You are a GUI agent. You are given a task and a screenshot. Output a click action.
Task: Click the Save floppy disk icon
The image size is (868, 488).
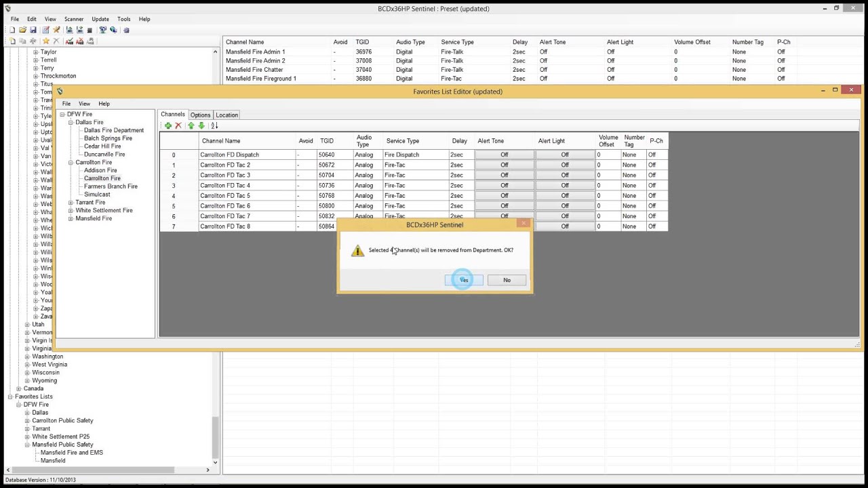point(33,30)
